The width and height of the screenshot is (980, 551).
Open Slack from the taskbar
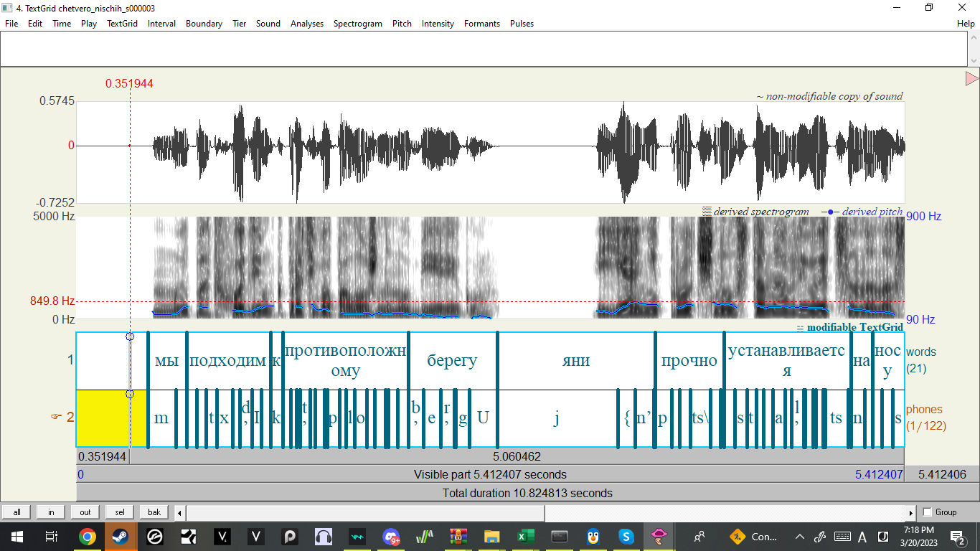point(626,536)
